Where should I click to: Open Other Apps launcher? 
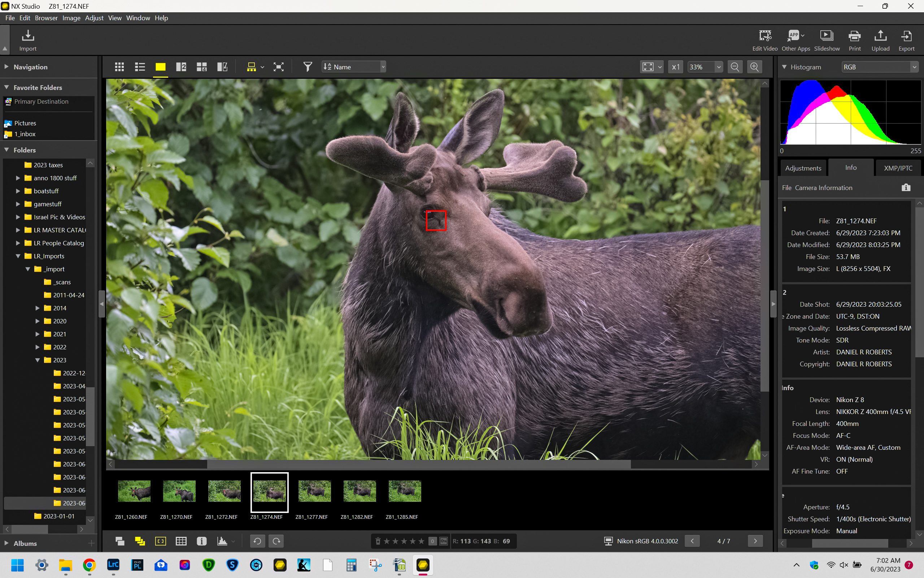[796, 40]
